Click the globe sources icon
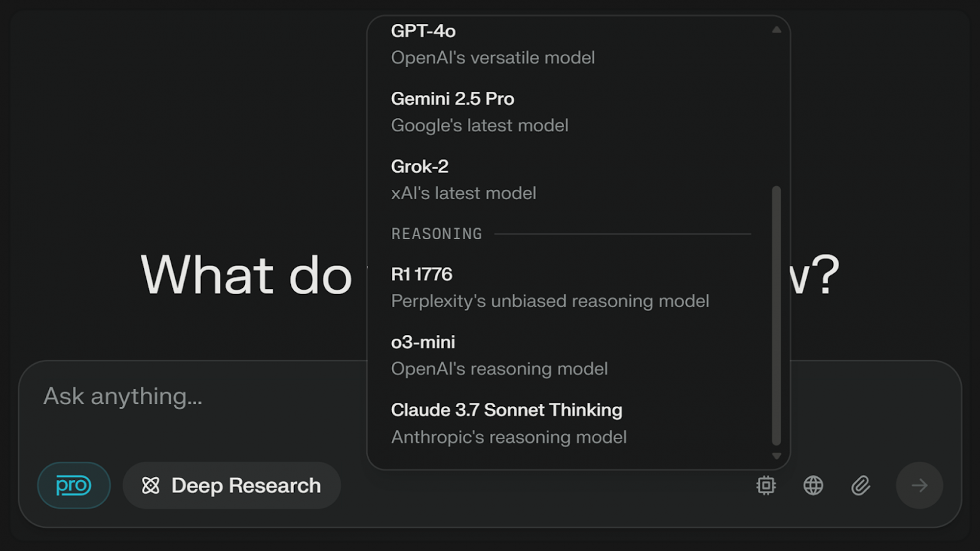Screen dimensions: 980x551 pyautogui.click(x=813, y=486)
